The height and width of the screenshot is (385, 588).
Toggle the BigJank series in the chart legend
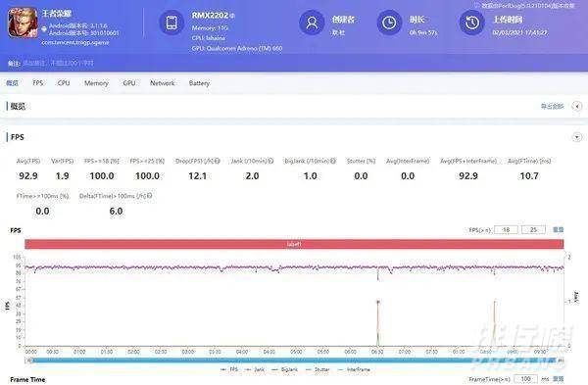[284, 369]
